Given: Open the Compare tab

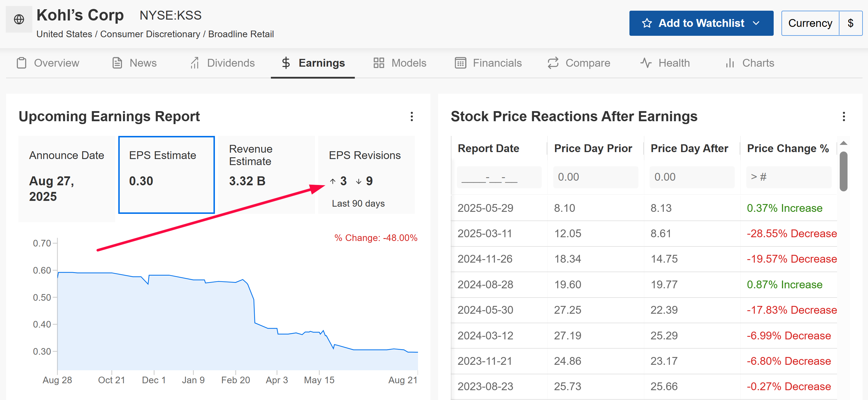Looking at the screenshot, I should click(579, 63).
